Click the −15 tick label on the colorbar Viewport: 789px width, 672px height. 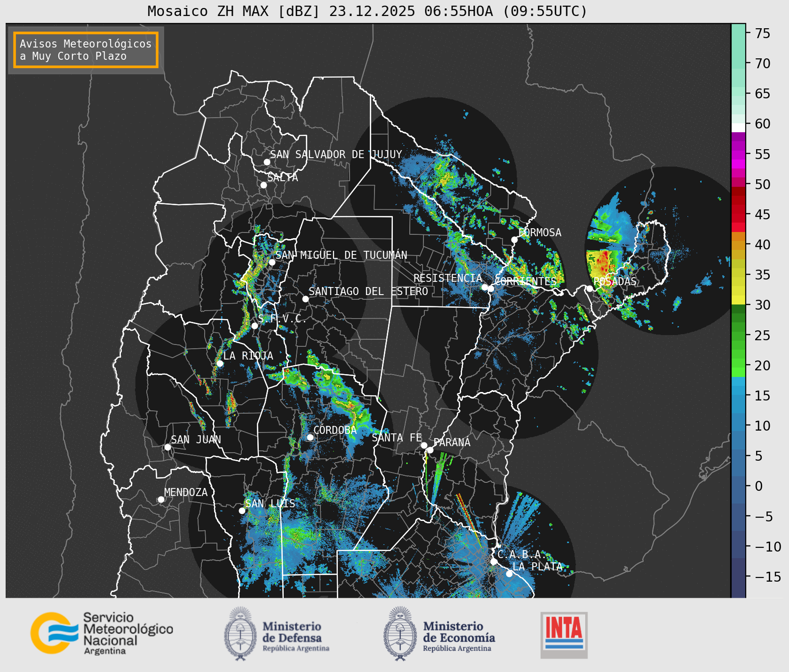coord(768,577)
